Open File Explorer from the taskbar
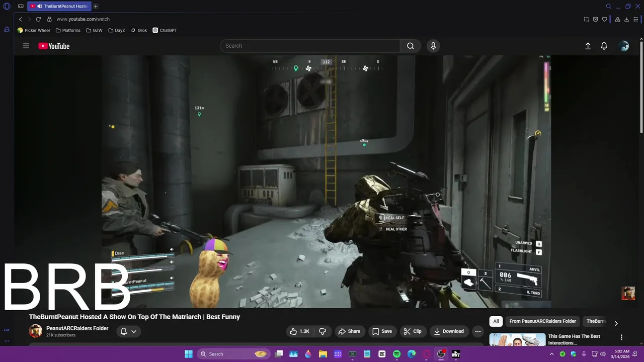644x362 pixels. pyautogui.click(x=323, y=354)
